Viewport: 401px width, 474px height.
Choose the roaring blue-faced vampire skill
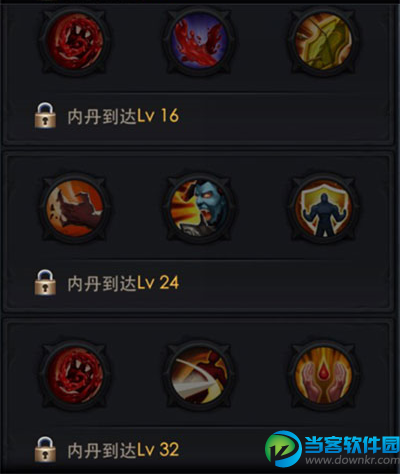pos(199,208)
